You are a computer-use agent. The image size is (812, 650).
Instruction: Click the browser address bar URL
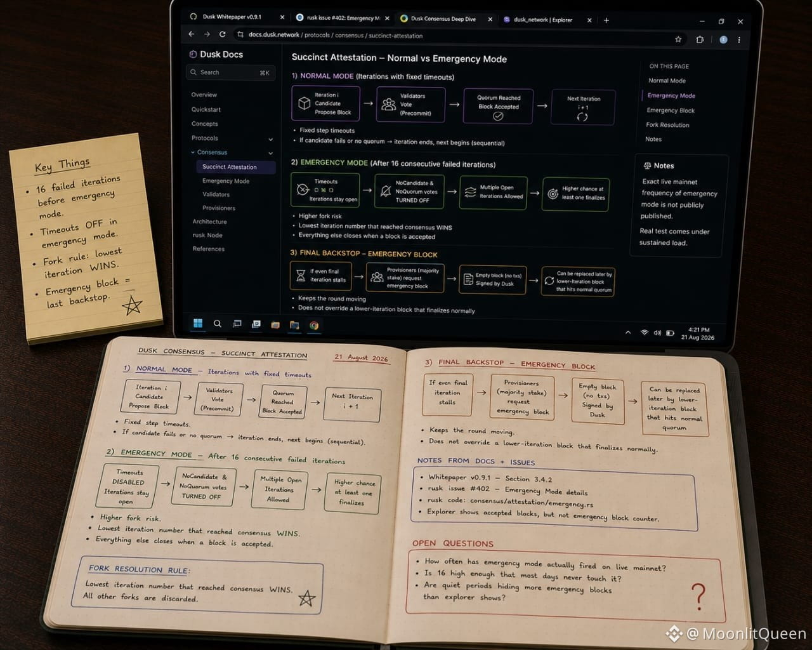(x=336, y=36)
